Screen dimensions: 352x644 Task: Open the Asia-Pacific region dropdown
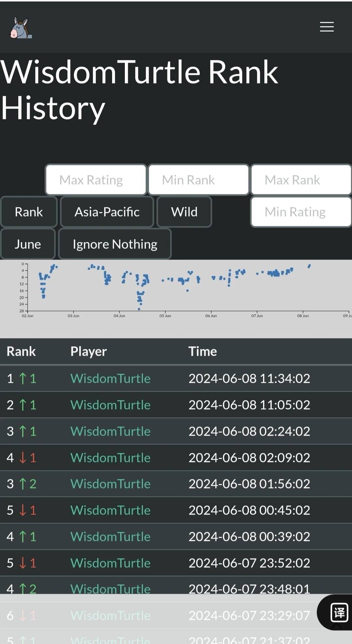click(107, 212)
